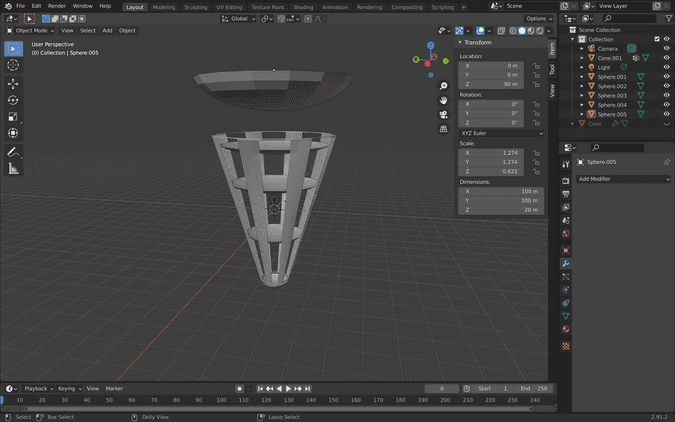The height and width of the screenshot is (422, 675).
Task: Switch to orthographic/perspective grid view icon
Action: (x=443, y=129)
